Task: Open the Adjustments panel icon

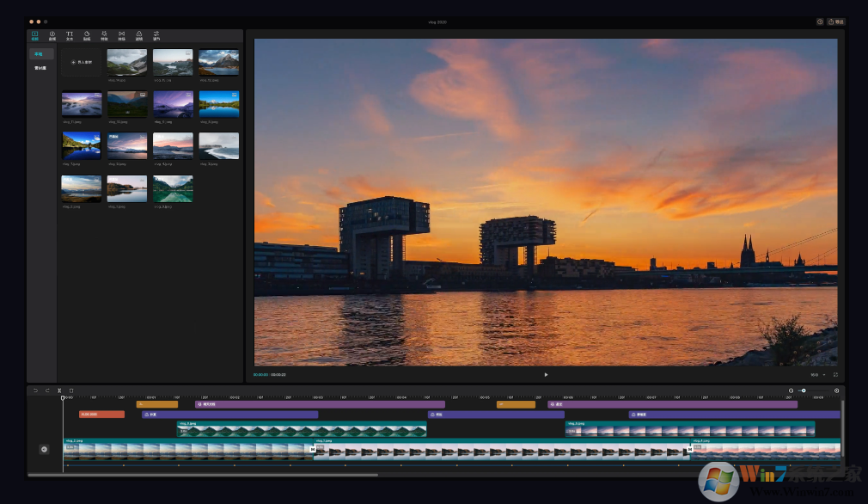Action: pos(156,36)
